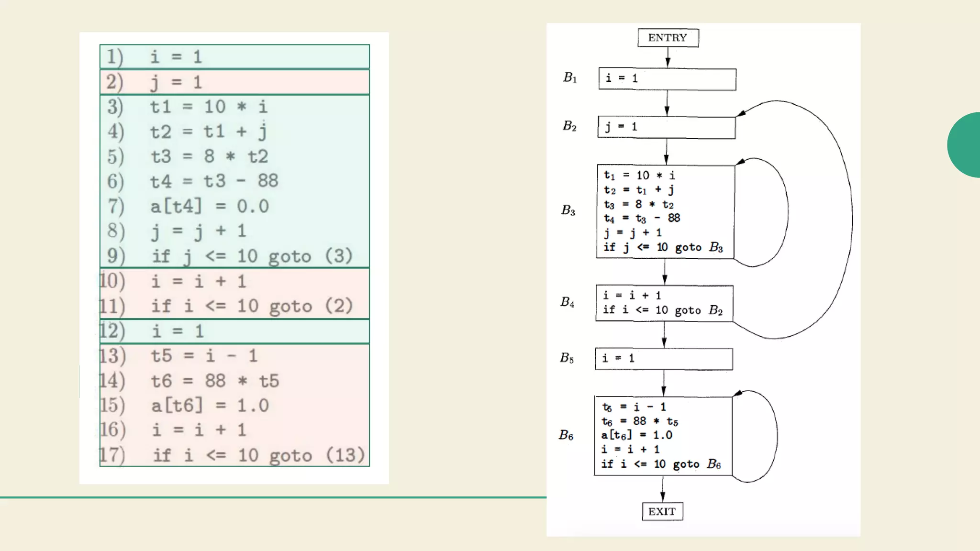
Task: Click 't2 = t1 + j' inside block B3
Action: (x=639, y=190)
